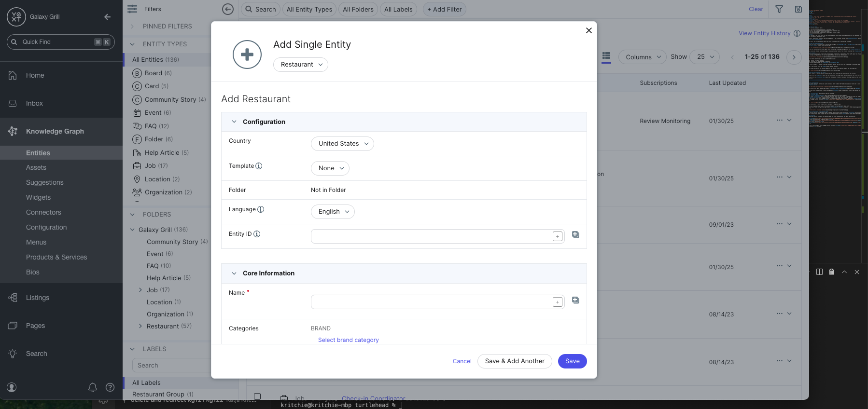Image resolution: width=868 pixels, height=409 pixels.
Task: Tick the checkbox for the Job row
Action: click(257, 396)
